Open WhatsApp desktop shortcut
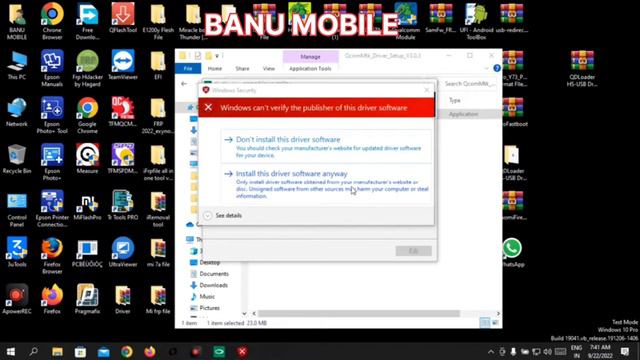This screenshot has height=360, width=640. [x=512, y=253]
